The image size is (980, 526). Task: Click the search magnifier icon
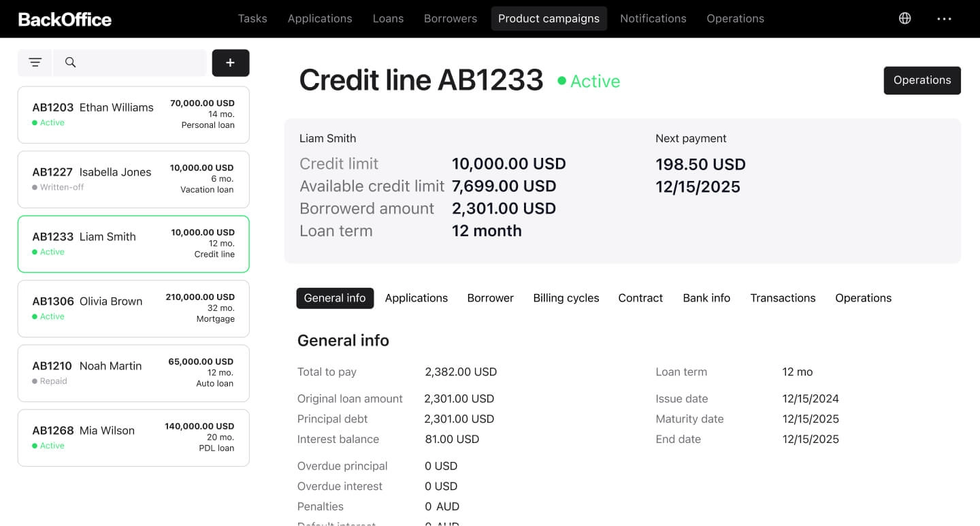[x=70, y=62]
